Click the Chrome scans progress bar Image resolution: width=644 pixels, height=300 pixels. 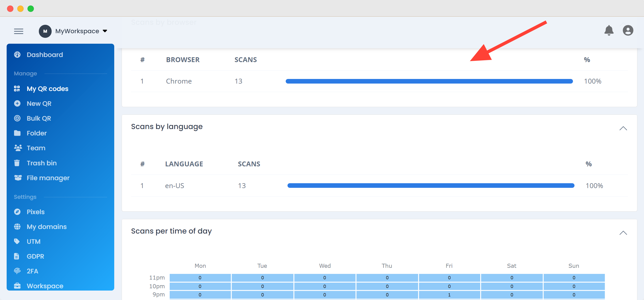click(x=429, y=81)
